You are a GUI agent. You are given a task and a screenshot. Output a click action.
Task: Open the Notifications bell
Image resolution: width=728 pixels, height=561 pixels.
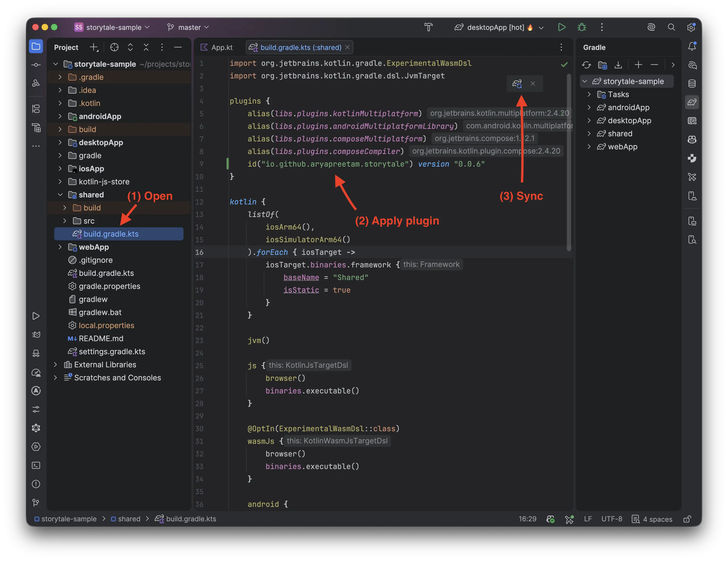(692, 46)
